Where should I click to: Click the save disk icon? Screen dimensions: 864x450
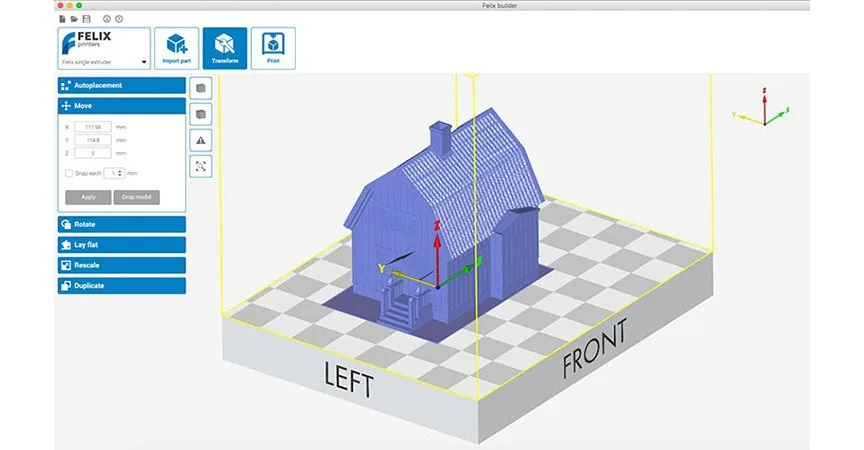tap(87, 19)
